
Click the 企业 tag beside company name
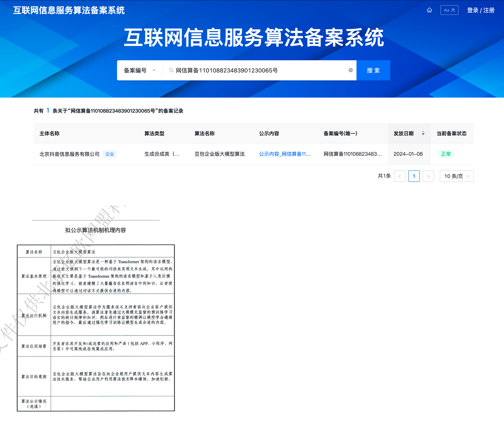point(110,154)
